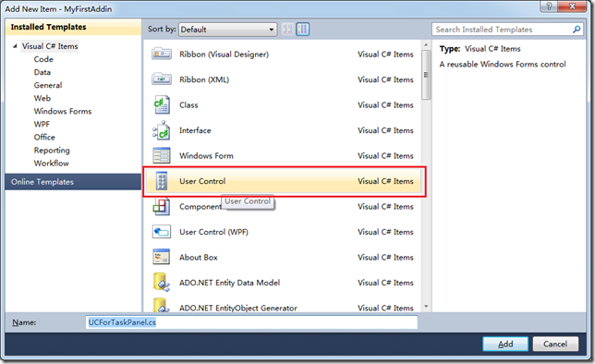
Task: Click the template list scroll up arrow
Action: (x=426, y=45)
